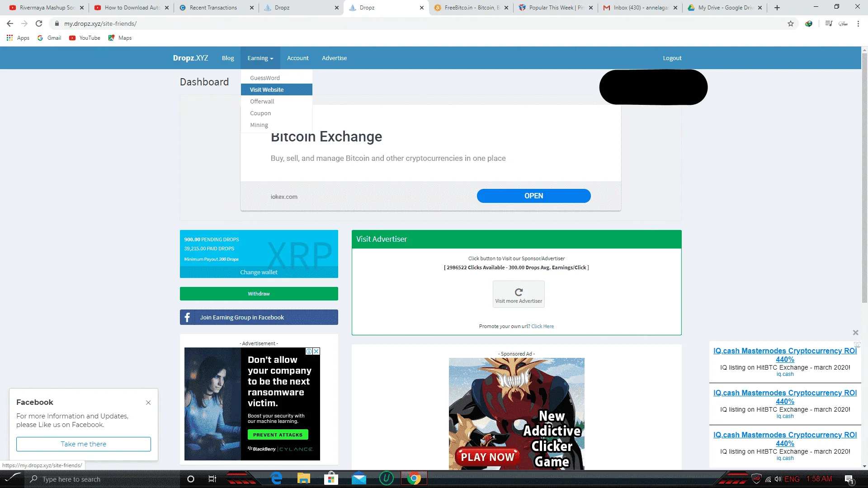Image resolution: width=868 pixels, height=488 pixels.
Task: Select Mining from Earning menu
Action: (x=276, y=125)
